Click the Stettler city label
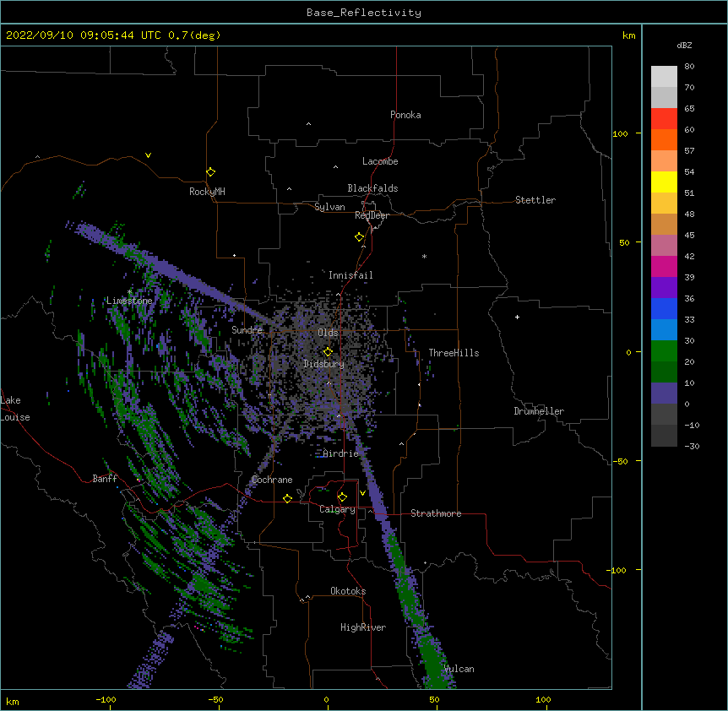728x711 pixels. pos(535,200)
